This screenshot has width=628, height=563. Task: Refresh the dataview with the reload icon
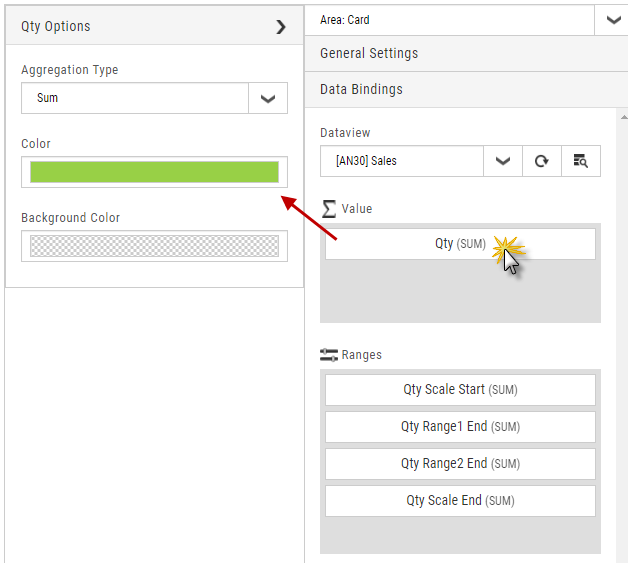tap(542, 161)
